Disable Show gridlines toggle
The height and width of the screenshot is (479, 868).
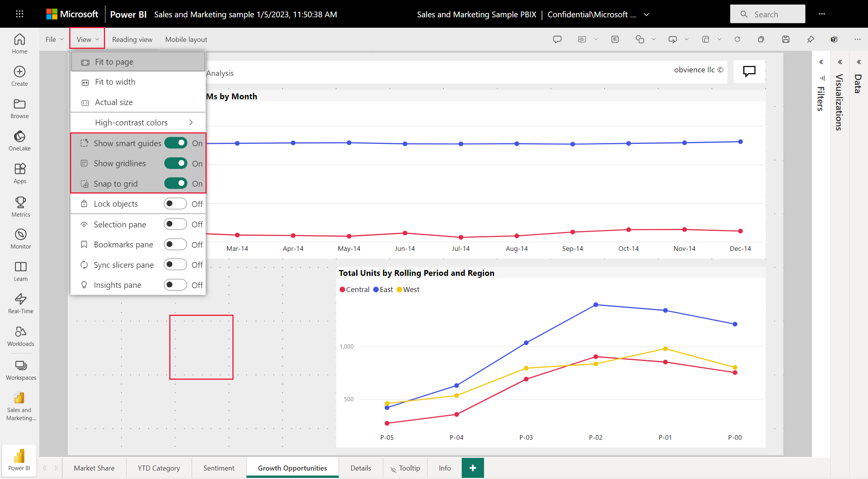[176, 164]
